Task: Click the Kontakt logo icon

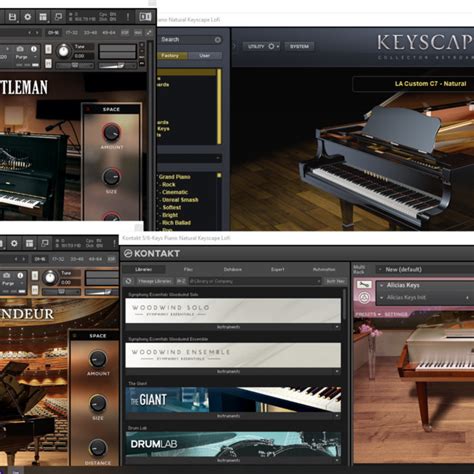Action: (128, 254)
